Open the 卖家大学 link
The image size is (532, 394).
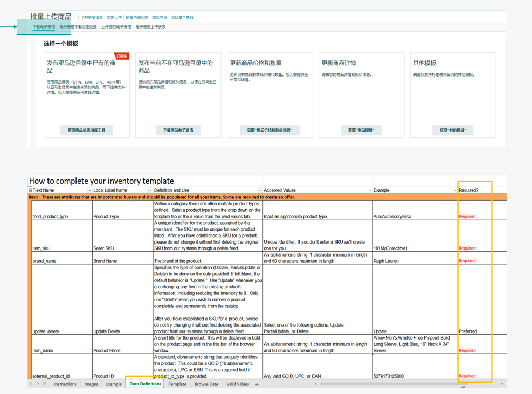coord(114,17)
